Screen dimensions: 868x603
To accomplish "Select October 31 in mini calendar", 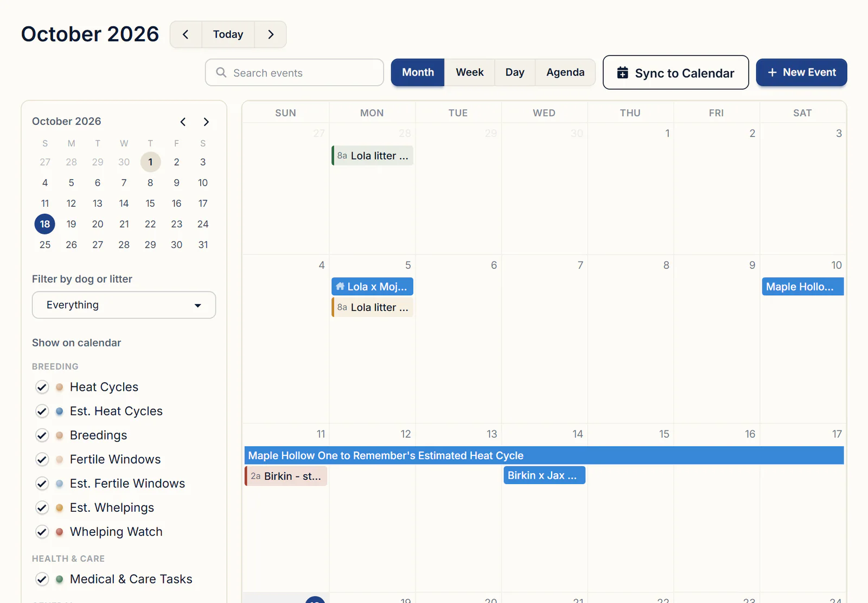I will pyautogui.click(x=203, y=245).
